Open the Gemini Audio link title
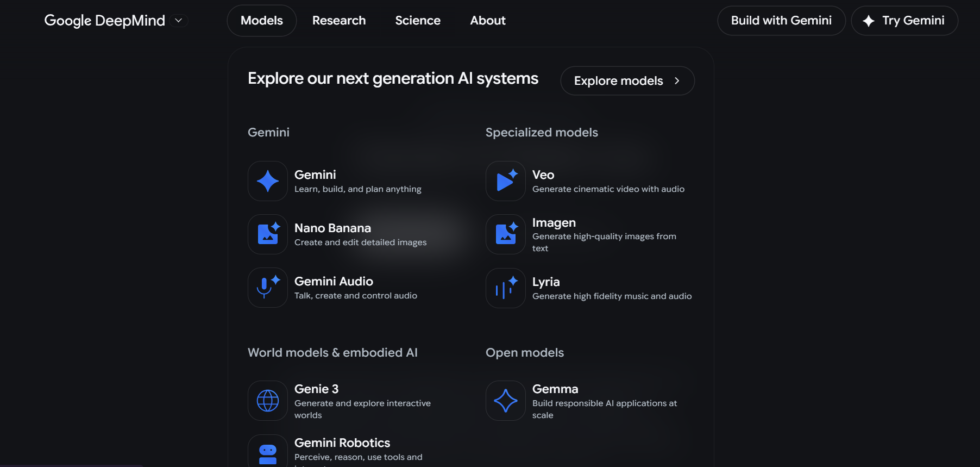 [x=334, y=281]
